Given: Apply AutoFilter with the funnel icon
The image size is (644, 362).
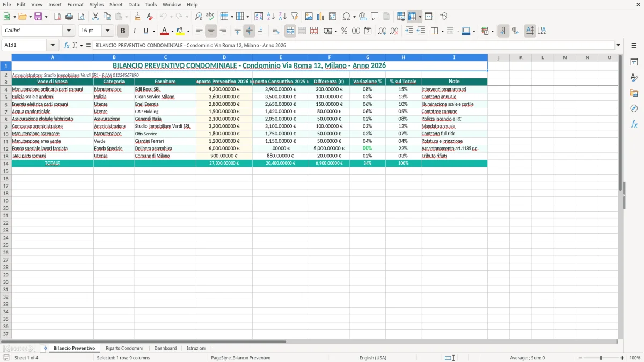Looking at the screenshot, I should coord(294,17).
